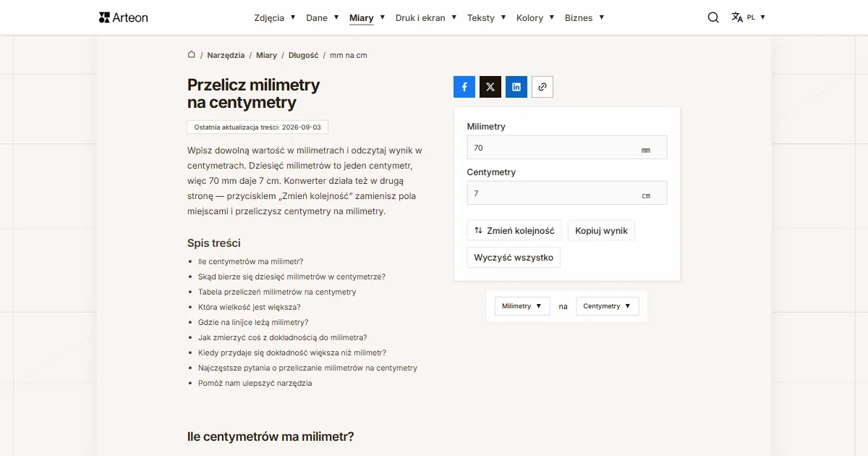Open the language translate icon
The width and height of the screenshot is (868, 456).
pyautogui.click(x=737, y=17)
